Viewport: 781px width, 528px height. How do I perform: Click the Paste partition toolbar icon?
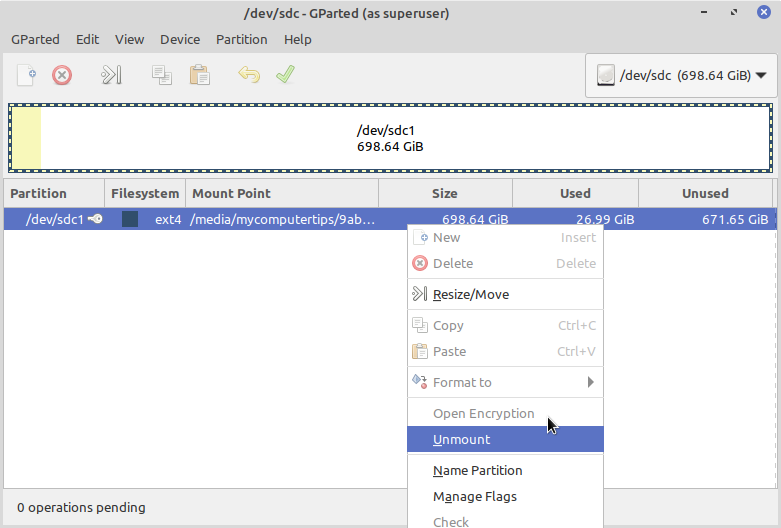[199, 75]
